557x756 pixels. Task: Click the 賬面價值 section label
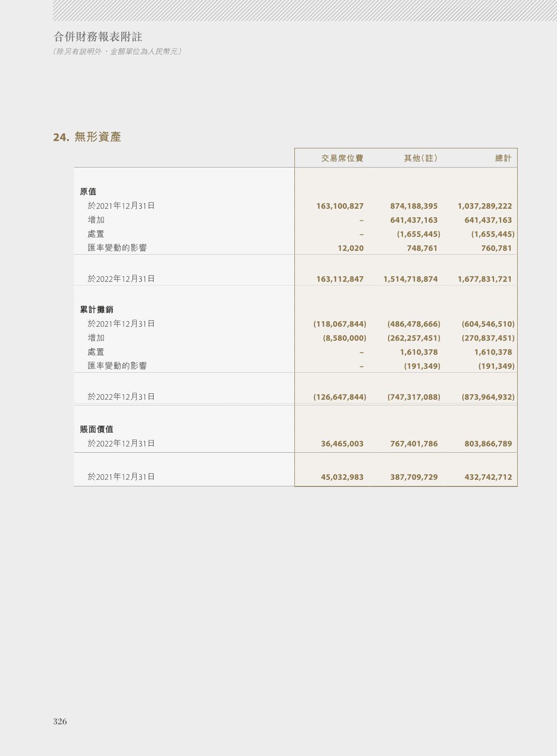click(x=96, y=429)
